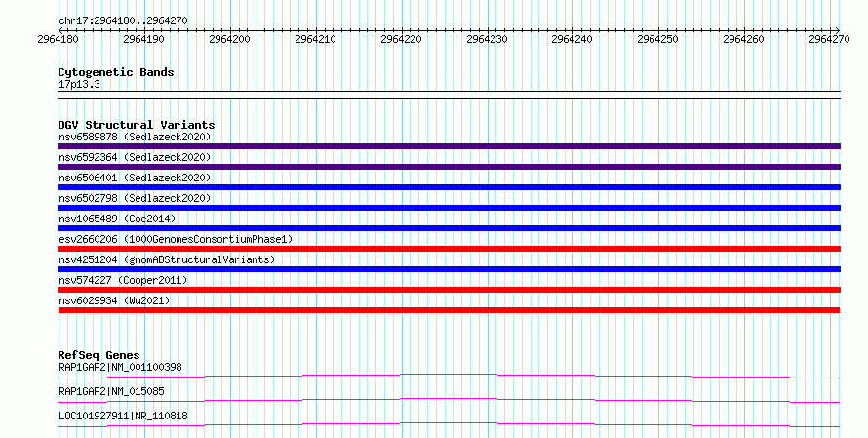
Task: Click the Cytogenetic Bands track title
Action: (116, 72)
